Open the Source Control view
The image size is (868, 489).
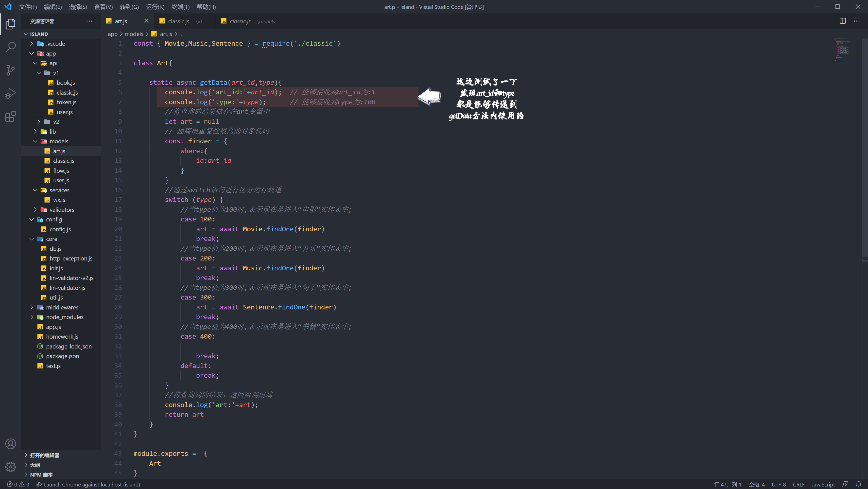point(10,70)
